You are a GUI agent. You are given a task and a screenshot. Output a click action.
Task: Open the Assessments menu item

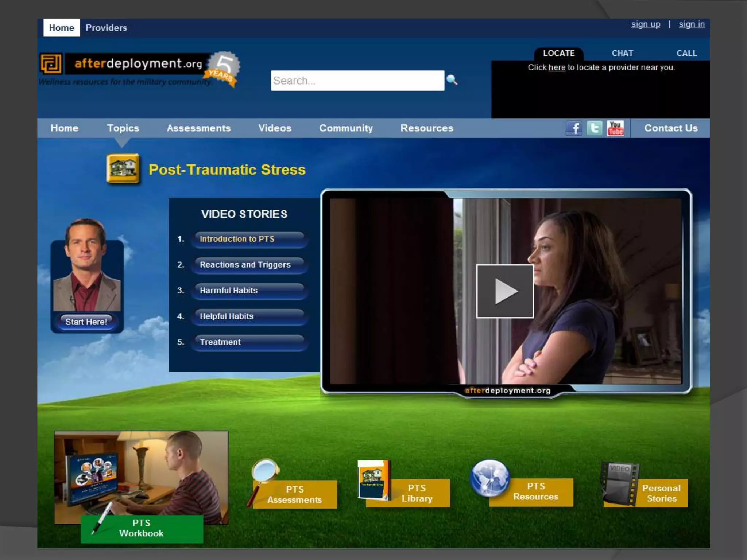[x=199, y=128]
